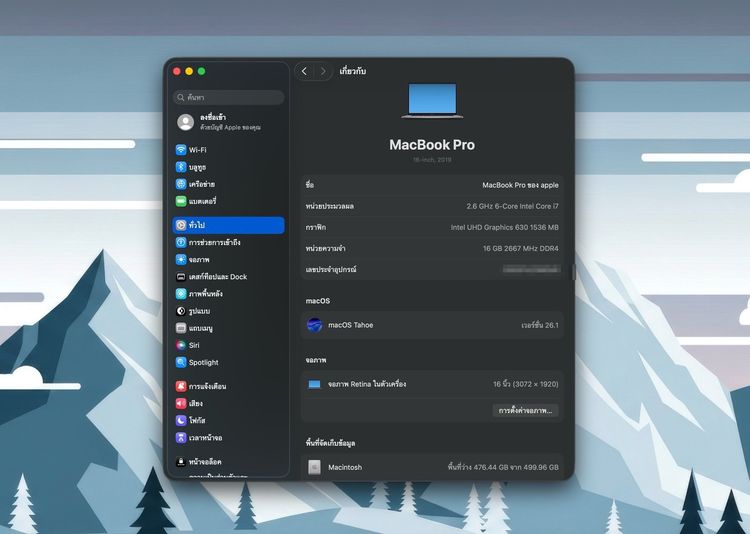Image resolution: width=750 pixels, height=534 pixels.
Task: Click graphics value Intel UHD Graphics 630
Action: tap(505, 227)
